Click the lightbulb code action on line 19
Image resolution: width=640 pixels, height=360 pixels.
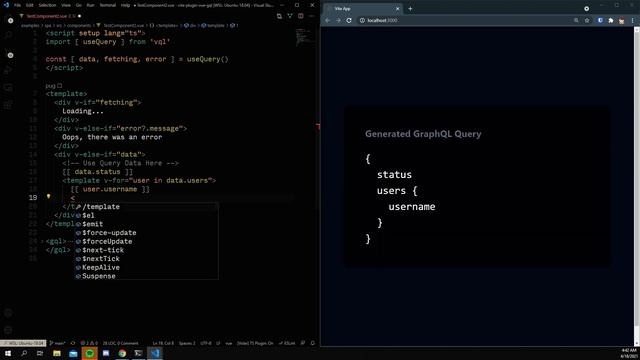coord(49,197)
